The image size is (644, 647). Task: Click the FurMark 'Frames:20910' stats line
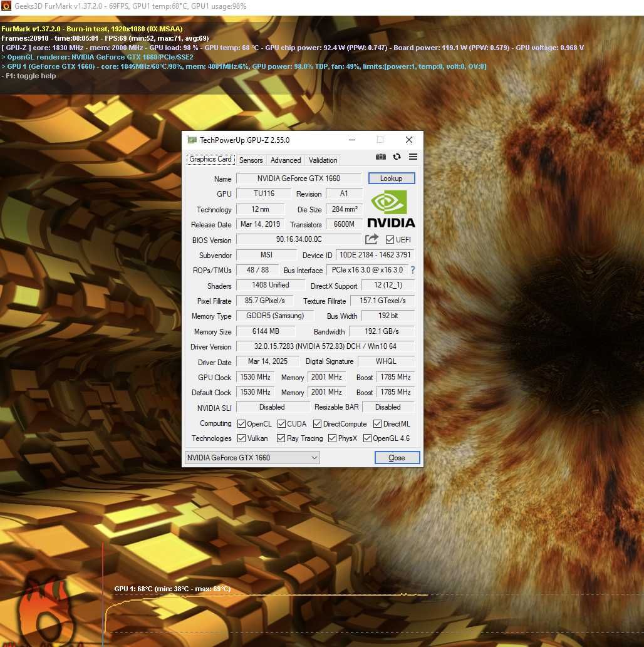pyautogui.click(x=105, y=38)
